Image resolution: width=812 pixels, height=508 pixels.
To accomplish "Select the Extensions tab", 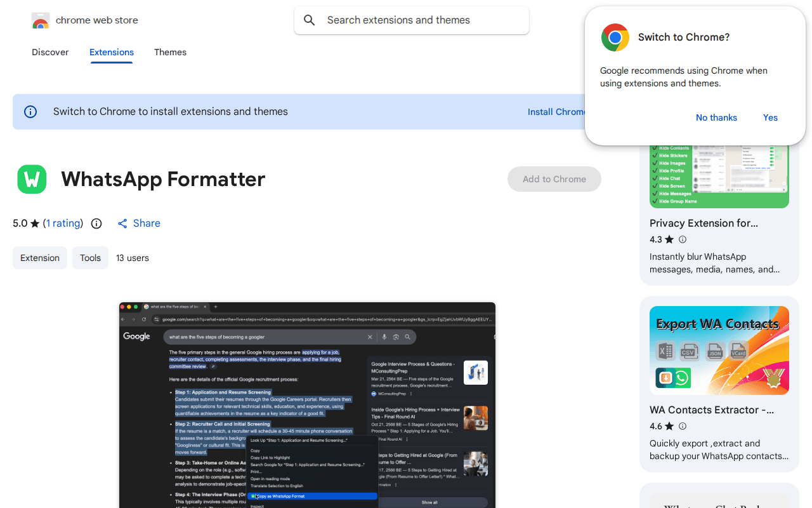I will pos(111,52).
